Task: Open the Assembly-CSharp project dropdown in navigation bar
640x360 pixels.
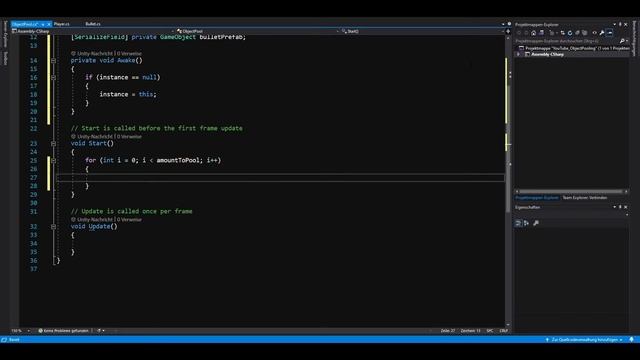Action: [x=173, y=31]
